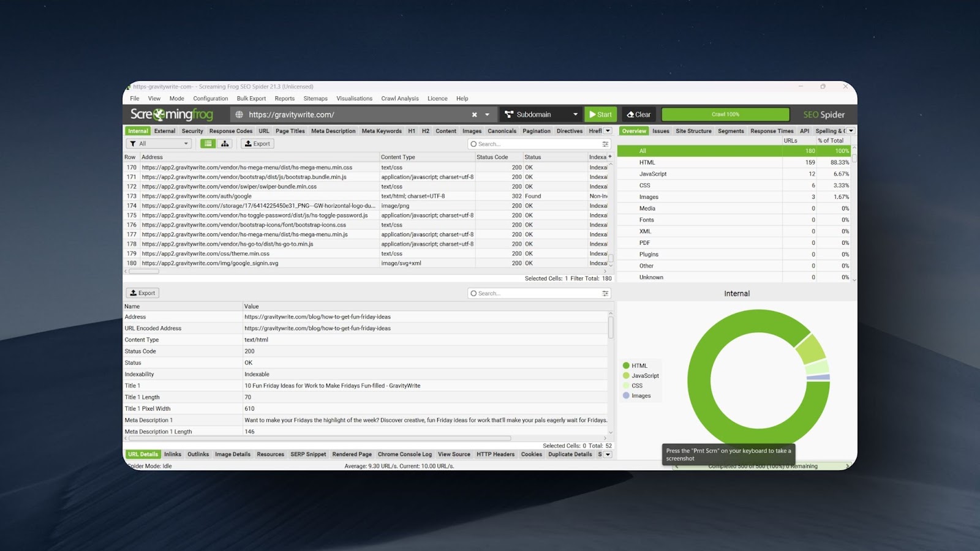Open the Licence menu
The width and height of the screenshot is (980, 551).
pyautogui.click(x=437, y=99)
